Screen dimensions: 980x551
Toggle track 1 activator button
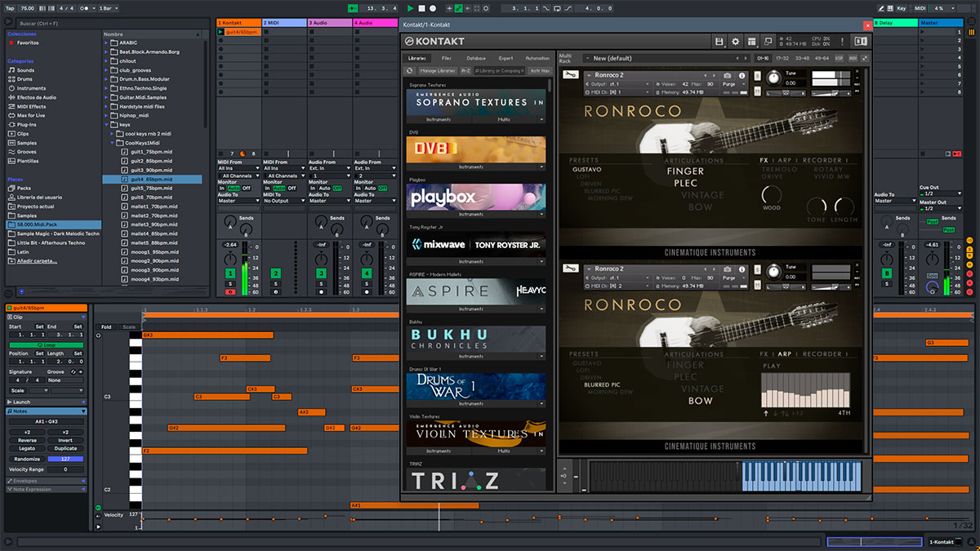[x=229, y=273]
